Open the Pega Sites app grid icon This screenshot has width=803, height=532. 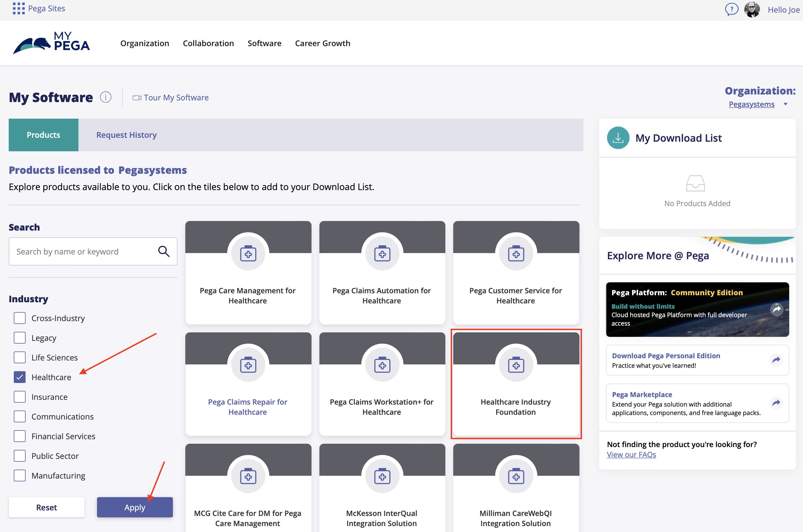click(19, 8)
